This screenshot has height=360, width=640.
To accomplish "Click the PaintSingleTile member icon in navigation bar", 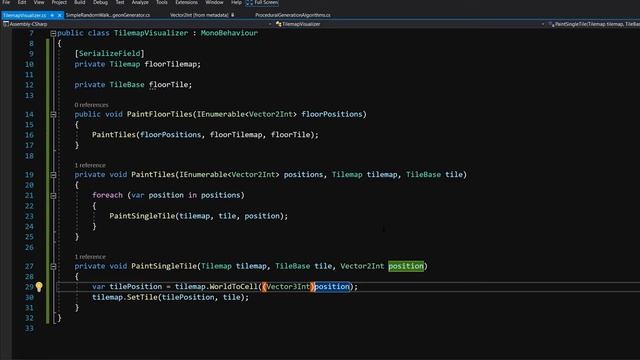I will coord(551,24).
